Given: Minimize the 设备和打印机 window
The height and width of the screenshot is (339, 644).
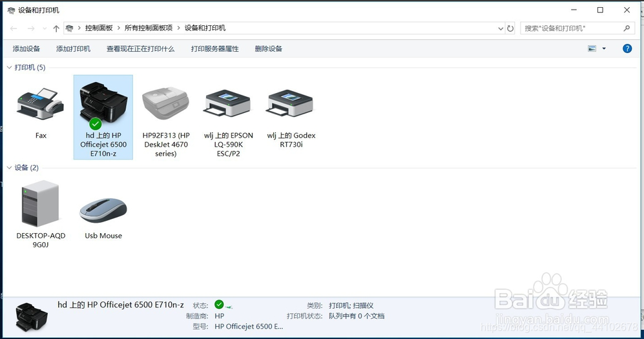Looking at the screenshot, I should coord(574,10).
